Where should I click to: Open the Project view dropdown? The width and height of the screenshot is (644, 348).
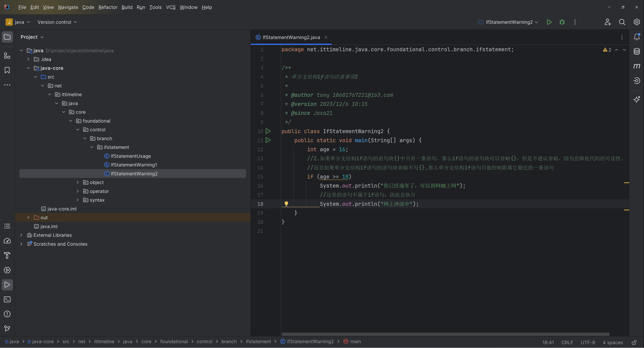32,37
